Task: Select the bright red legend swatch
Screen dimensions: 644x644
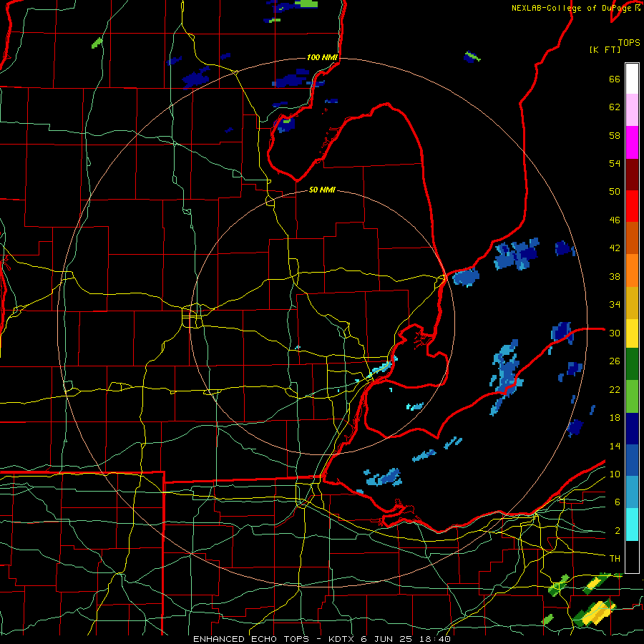Action: 632,206
